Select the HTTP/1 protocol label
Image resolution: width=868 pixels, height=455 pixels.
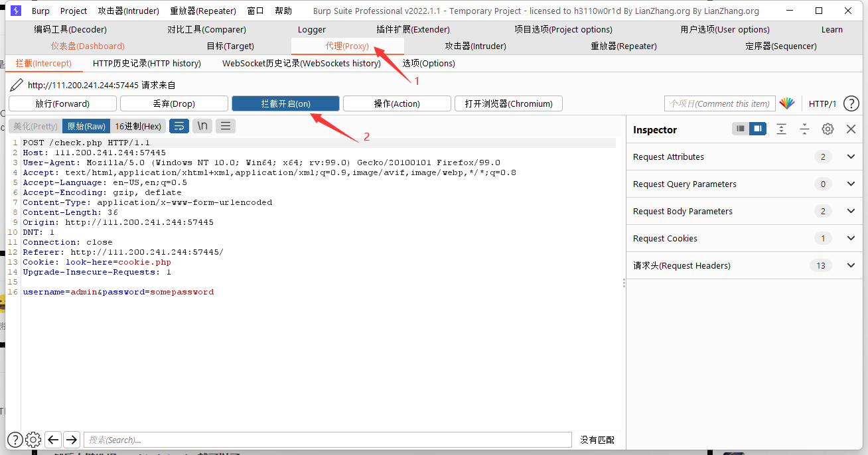click(x=822, y=103)
